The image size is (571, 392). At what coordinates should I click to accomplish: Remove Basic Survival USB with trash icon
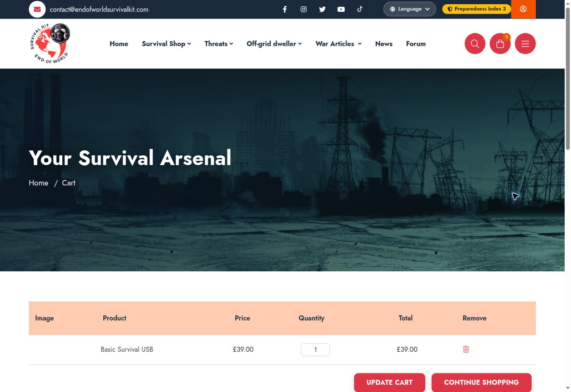[466, 349]
